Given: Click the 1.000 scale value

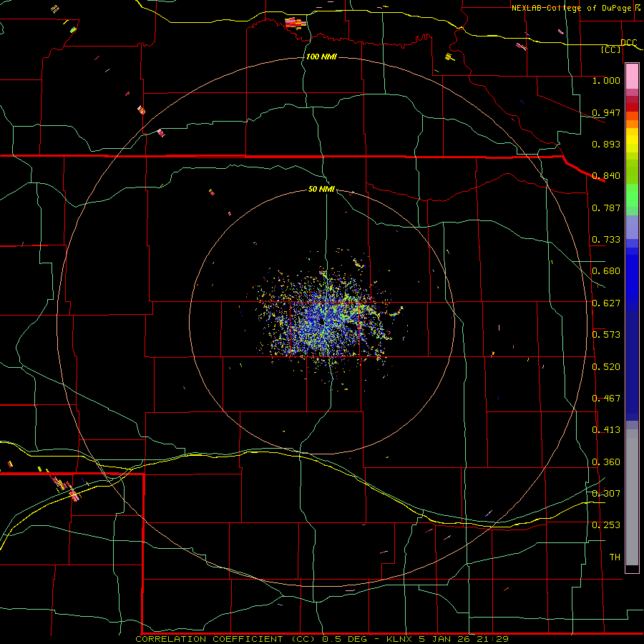Looking at the screenshot, I should [x=606, y=80].
